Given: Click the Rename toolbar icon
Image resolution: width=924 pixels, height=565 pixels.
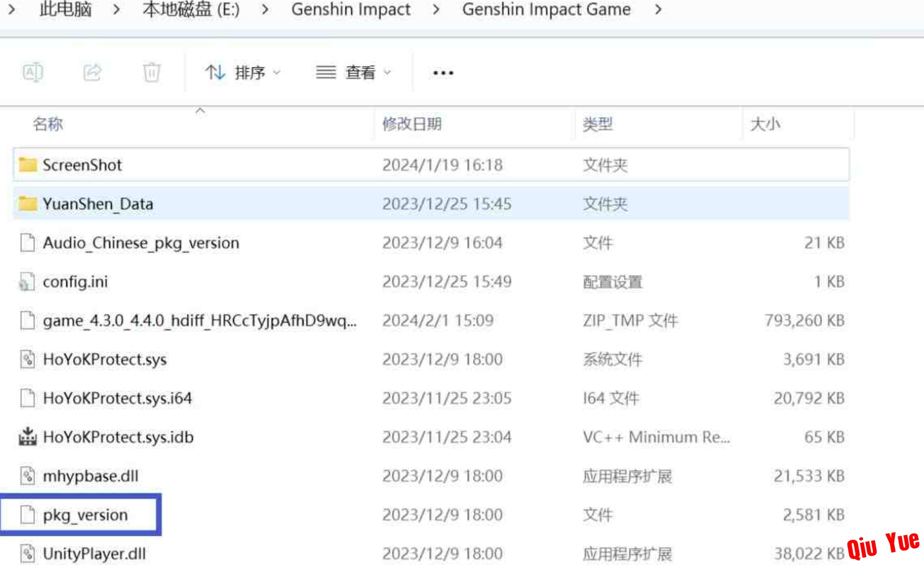Looking at the screenshot, I should 33,72.
